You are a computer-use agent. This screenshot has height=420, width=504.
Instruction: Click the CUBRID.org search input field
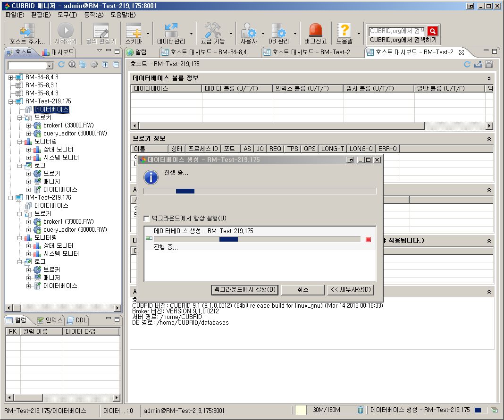click(396, 31)
